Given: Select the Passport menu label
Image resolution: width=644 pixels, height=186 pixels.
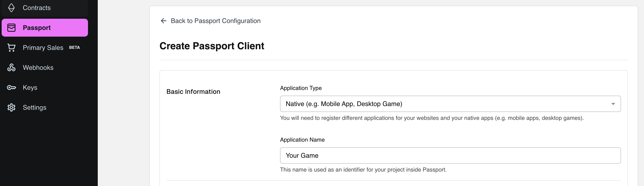Looking at the screenshot, I should [36, 28].
